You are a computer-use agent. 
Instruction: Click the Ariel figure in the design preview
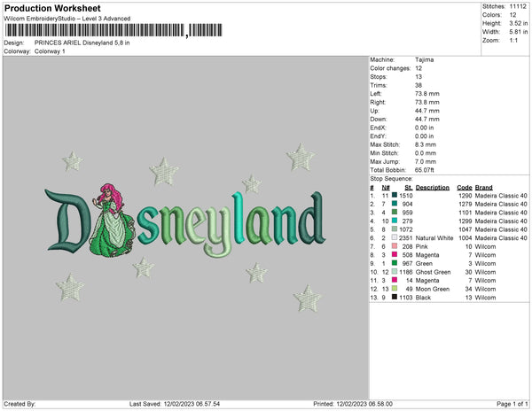113,221
